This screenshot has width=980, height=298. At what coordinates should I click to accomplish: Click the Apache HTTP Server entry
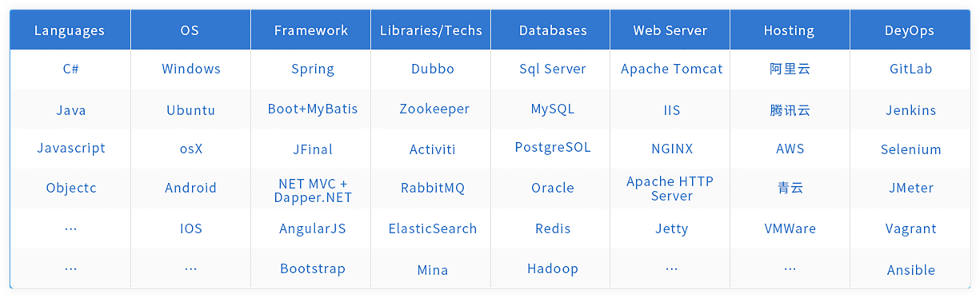point(671,189)
